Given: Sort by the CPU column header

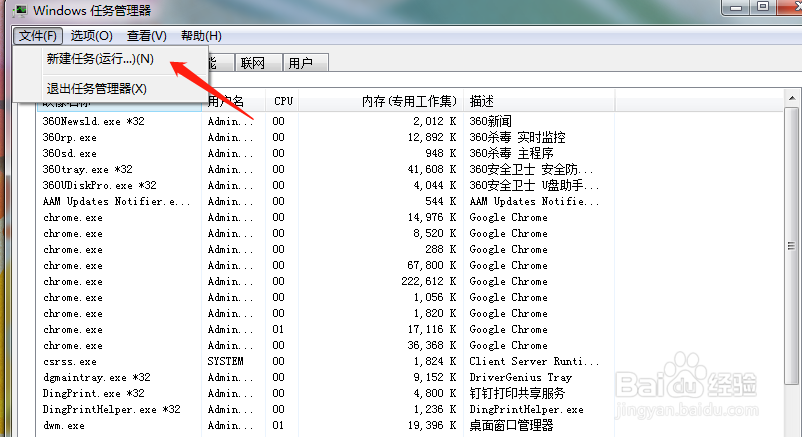Looking at the screenshot, I should coord(282,101).
